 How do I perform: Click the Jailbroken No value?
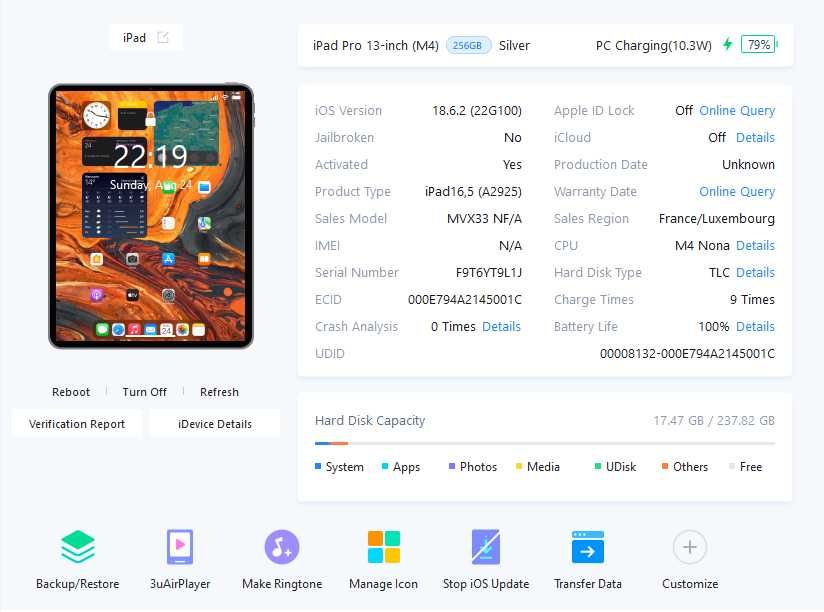[x=512, y=138]
